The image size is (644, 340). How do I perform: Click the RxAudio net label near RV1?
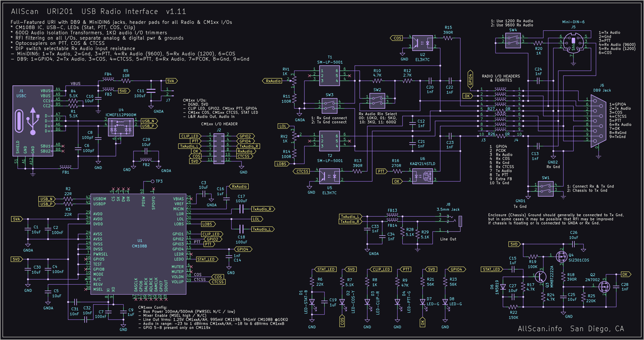click(273, 81)
